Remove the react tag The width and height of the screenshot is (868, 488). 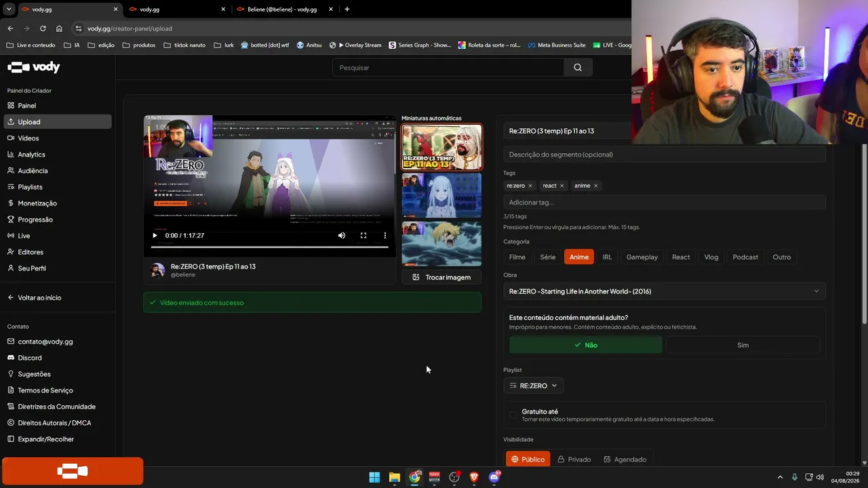(x=561, y=186)
